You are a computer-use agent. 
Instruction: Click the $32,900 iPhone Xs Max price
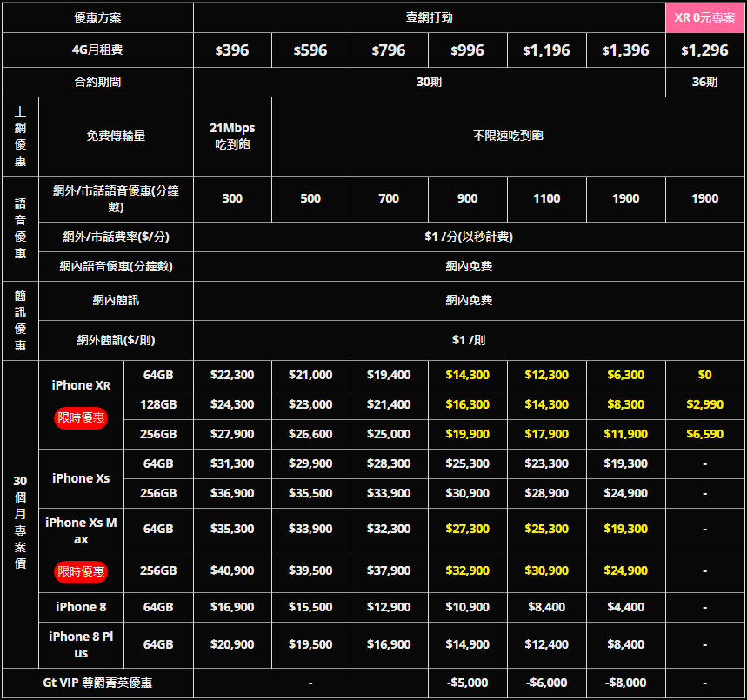(x=467, y=570)
